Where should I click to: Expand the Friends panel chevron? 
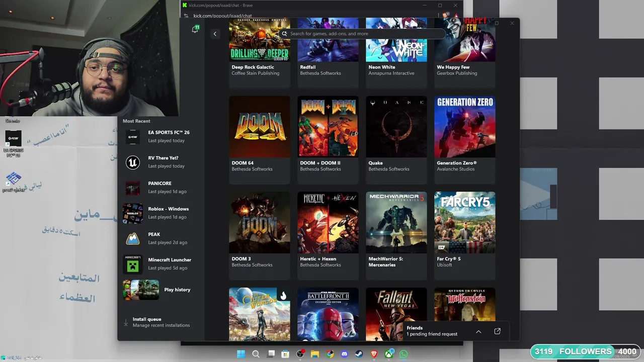coord(478,331)
